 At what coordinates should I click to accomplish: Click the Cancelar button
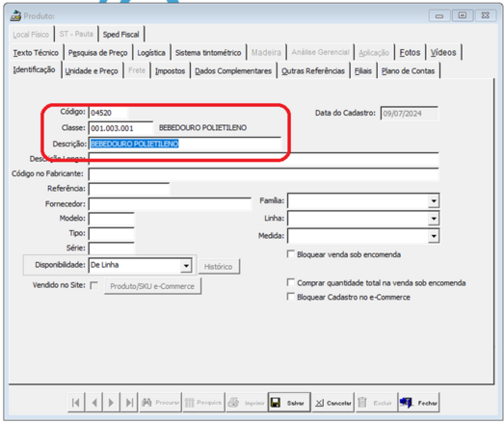(333, 402)
